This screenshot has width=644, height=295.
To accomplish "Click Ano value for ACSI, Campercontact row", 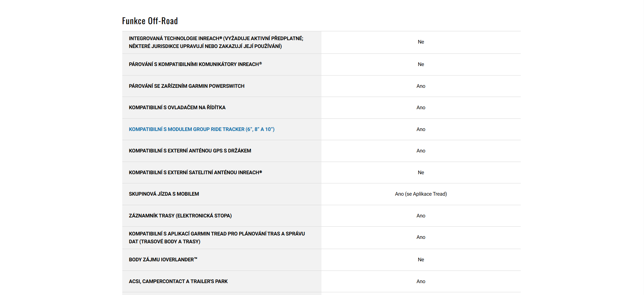I will 421,281.
